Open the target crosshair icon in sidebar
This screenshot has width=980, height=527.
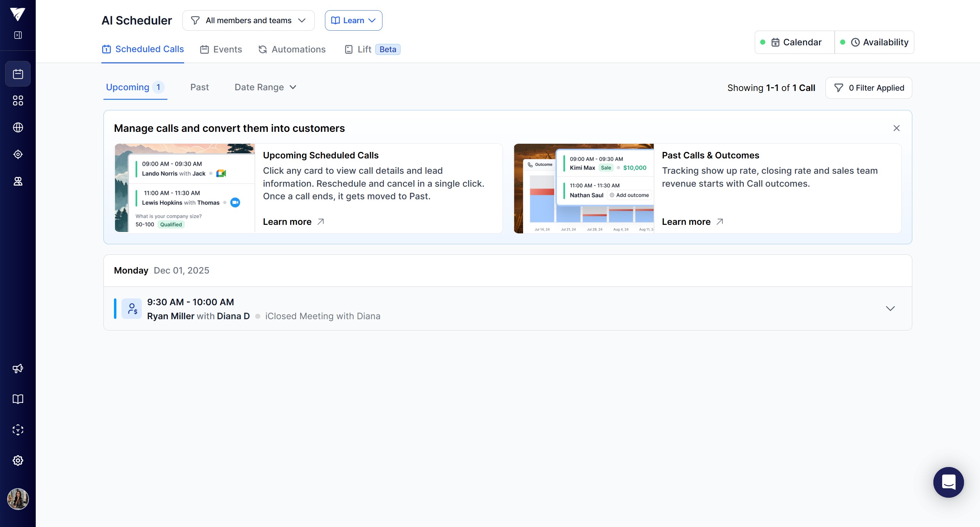tap(18, 154)
